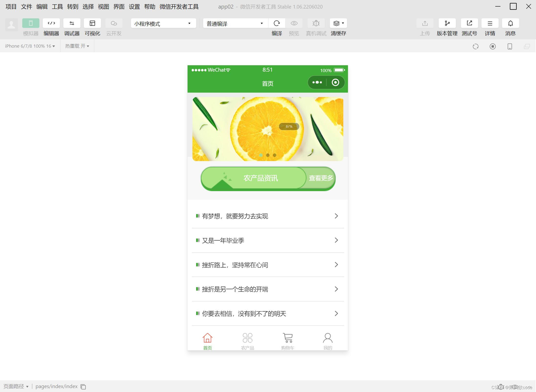
Task: Click the 编译 compile icon
Action: (277, 23)
